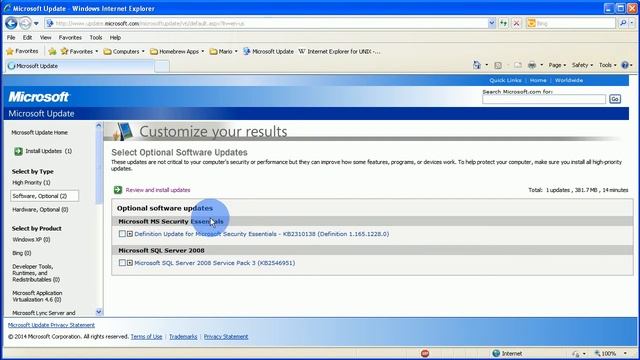Select the Microsoft Update browser tab
This screenshot has height=360, width=640.
pos(80,66)
